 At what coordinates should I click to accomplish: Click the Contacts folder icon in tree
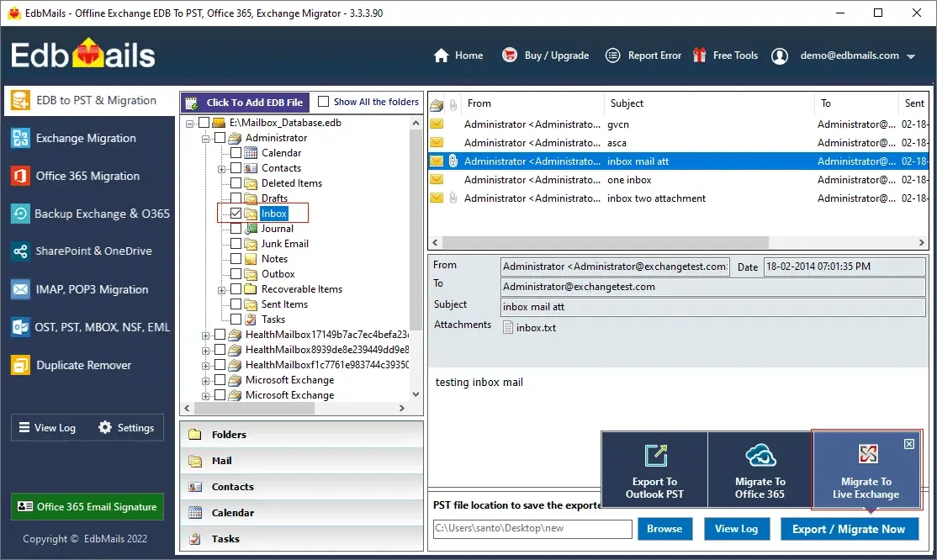point(251,168)
